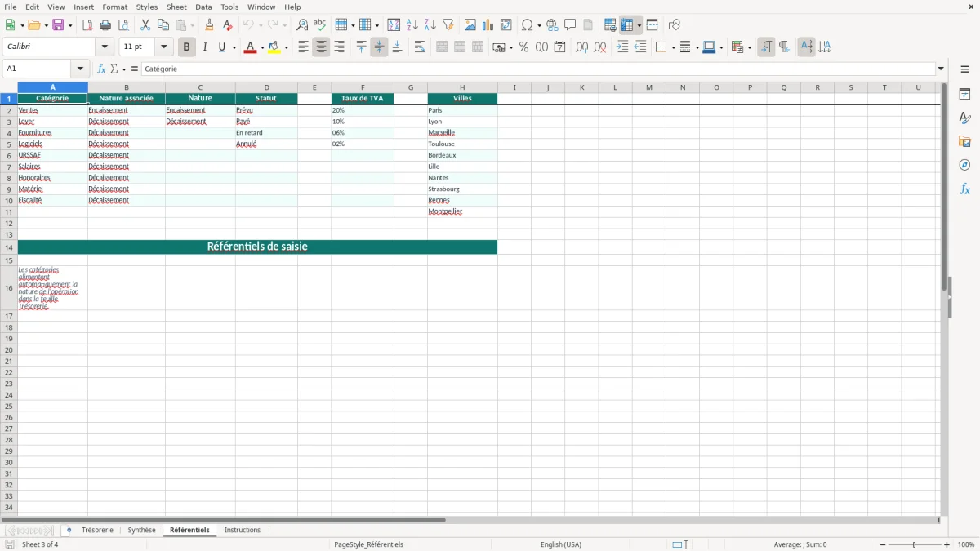This screenshot has width=980, height=551.
Task: Add a decimal place
Action: pos(581,47)
